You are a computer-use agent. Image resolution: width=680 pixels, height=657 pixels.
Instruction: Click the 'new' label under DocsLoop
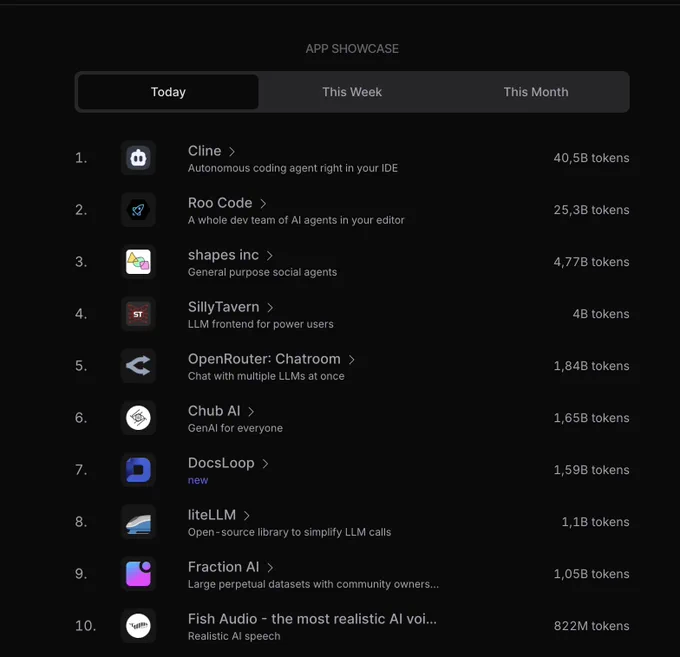coord(198,480)
